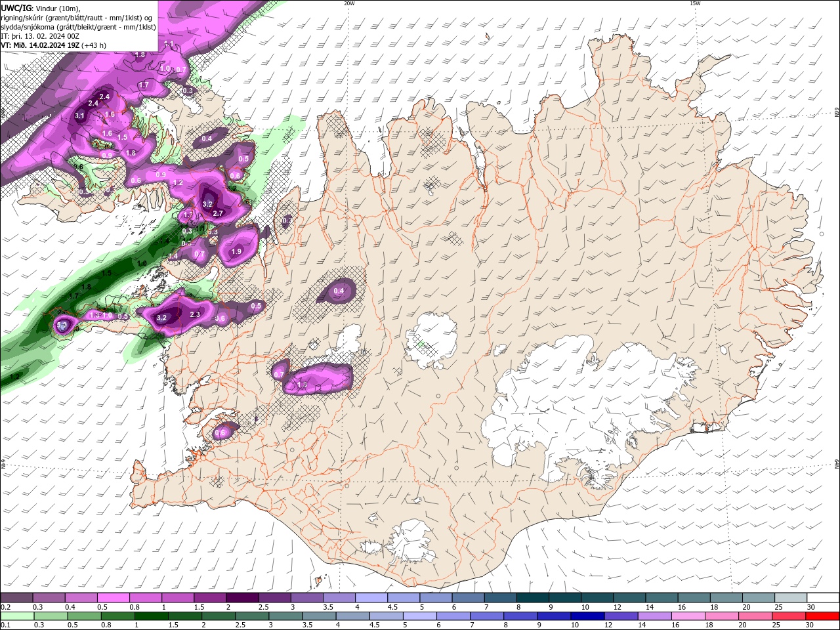Select the snow legend swatch starting at 0.8
The height and width of the screenshot is (630, 840).
point(146,598)
